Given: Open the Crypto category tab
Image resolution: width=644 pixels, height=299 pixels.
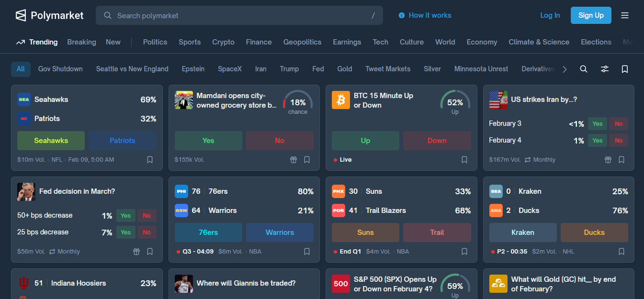Looking at the screenshot, I should pos(223,42).
